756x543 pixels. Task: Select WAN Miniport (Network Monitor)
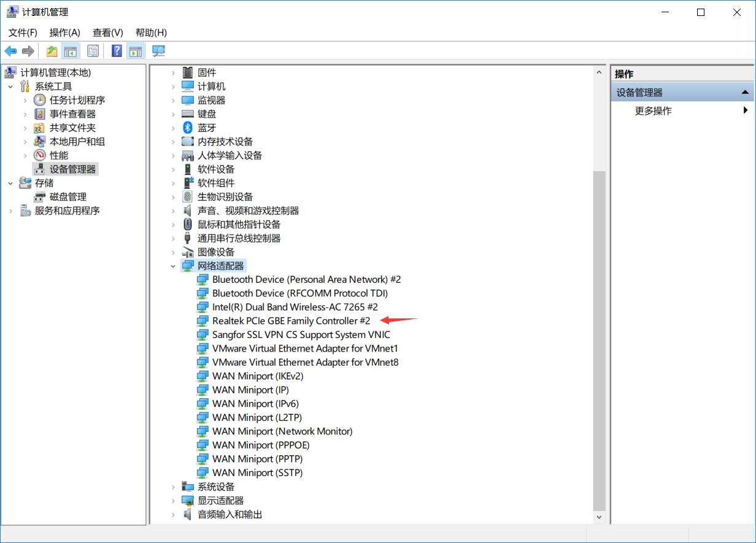(282, 431)
